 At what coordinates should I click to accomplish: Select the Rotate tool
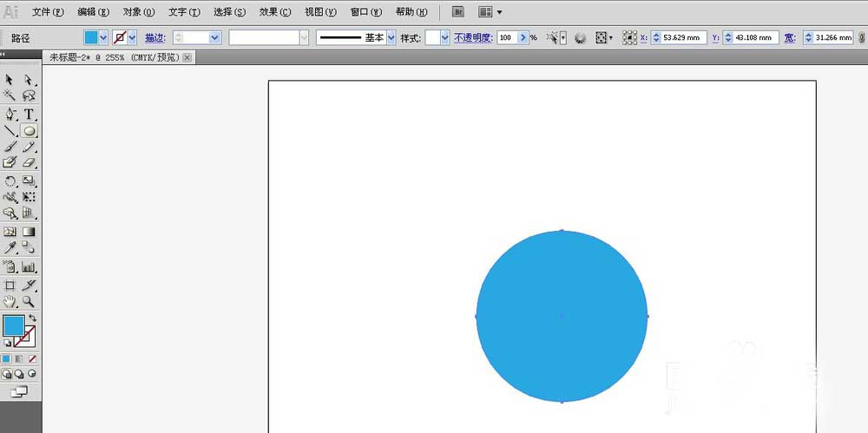click(x=10, y=181)
